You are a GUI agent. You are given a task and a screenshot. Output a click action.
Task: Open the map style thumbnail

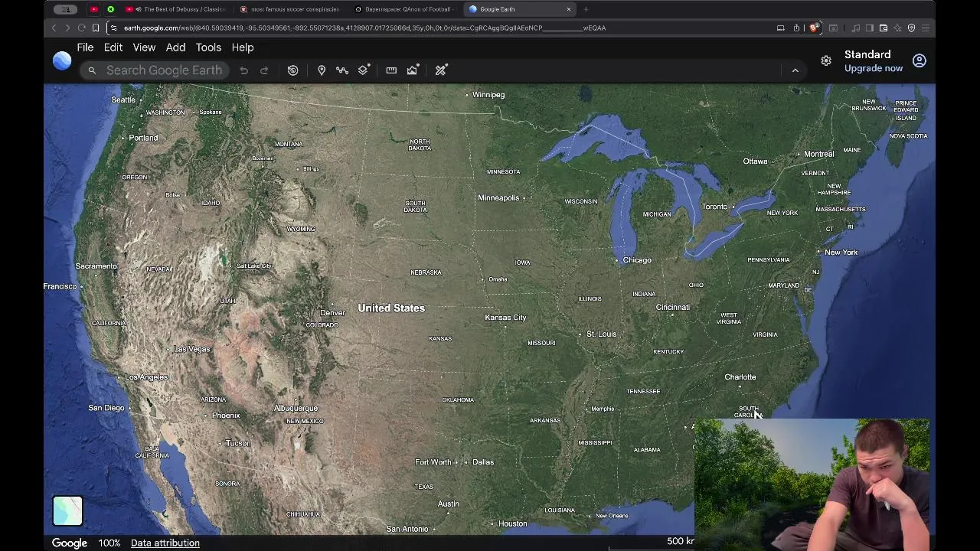(x=67, y=511)
